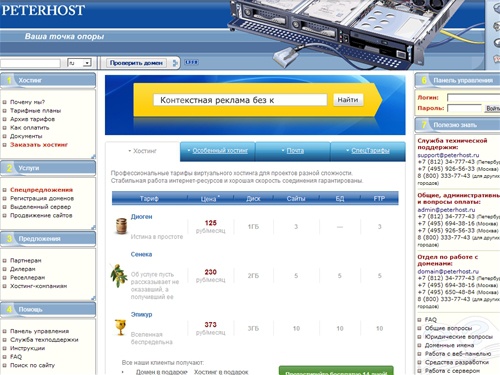
Task: Click the Предложения section header numbered 3
Action: click(48, 239)
